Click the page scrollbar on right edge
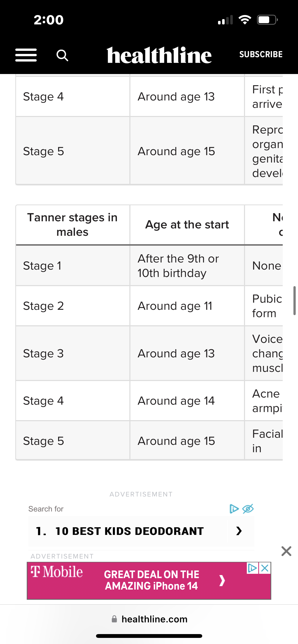 pyautogui.click(x=294, y=301)
